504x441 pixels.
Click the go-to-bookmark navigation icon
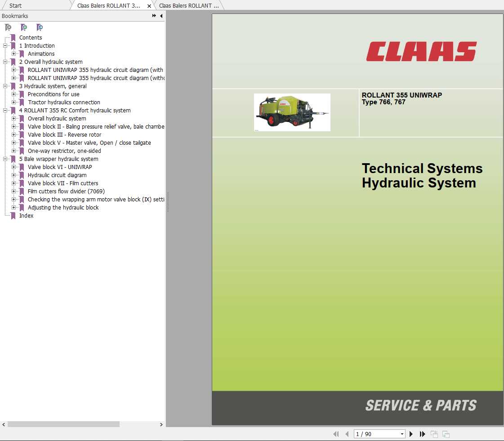(39, 28)
